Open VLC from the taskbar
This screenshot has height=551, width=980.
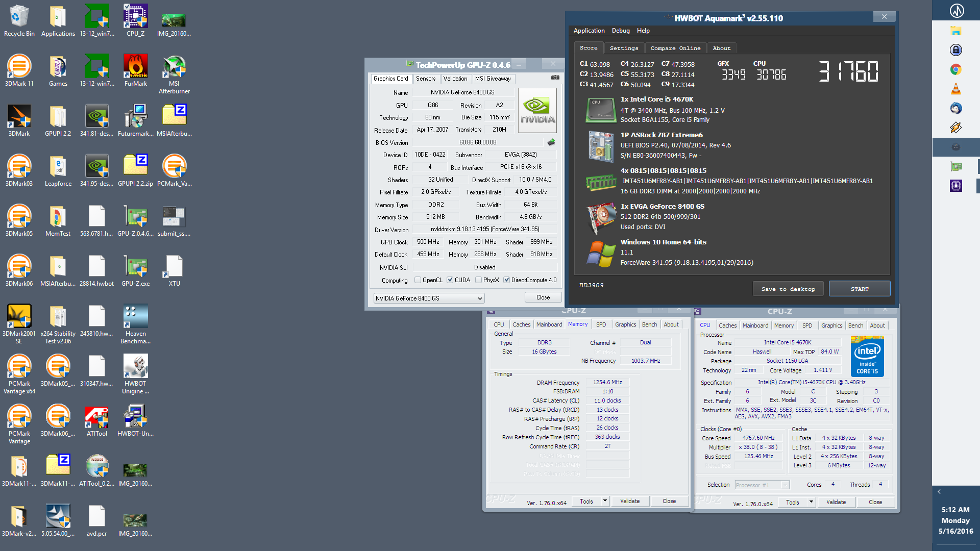pos(955,89)
